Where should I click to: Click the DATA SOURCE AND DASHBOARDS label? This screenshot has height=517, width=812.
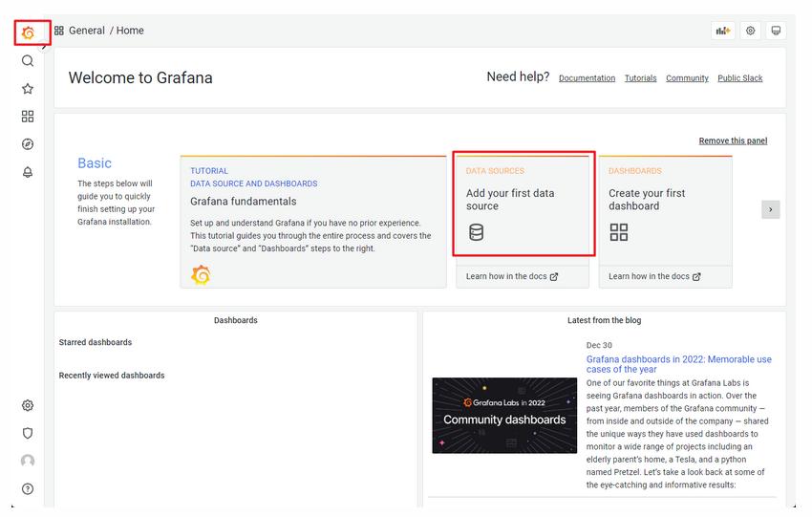tap(254, 183)
